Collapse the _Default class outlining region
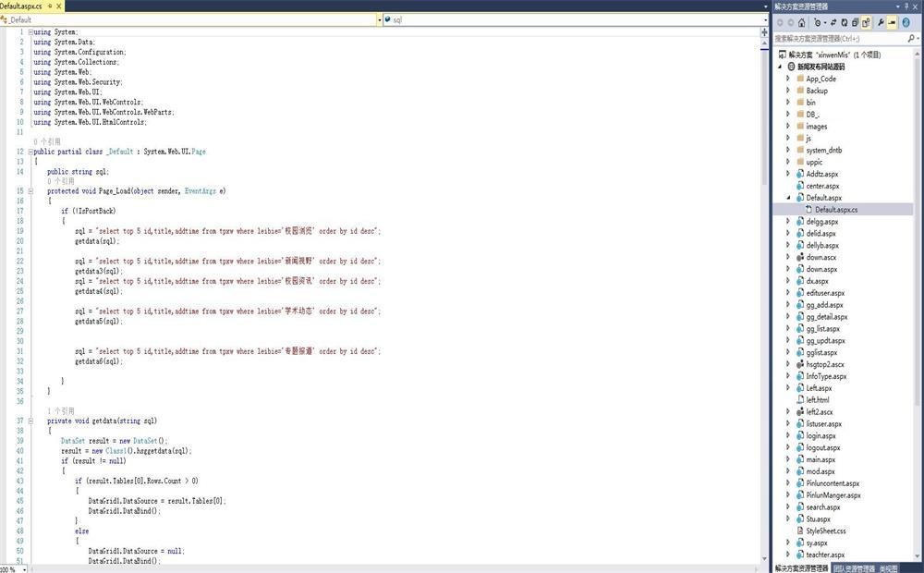Image resolution: width=924 pixels, height=573 pixels. tap(30, 151)
